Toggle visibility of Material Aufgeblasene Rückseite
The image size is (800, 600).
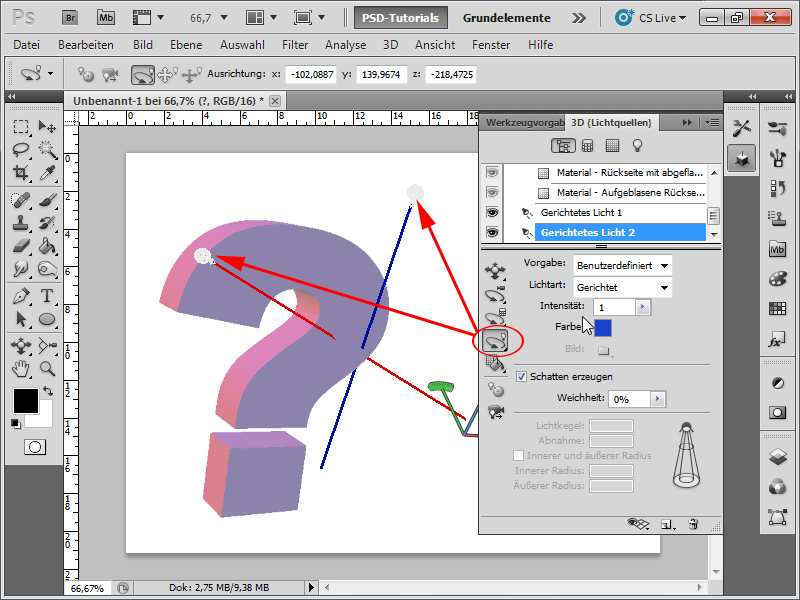coord(492,192)
